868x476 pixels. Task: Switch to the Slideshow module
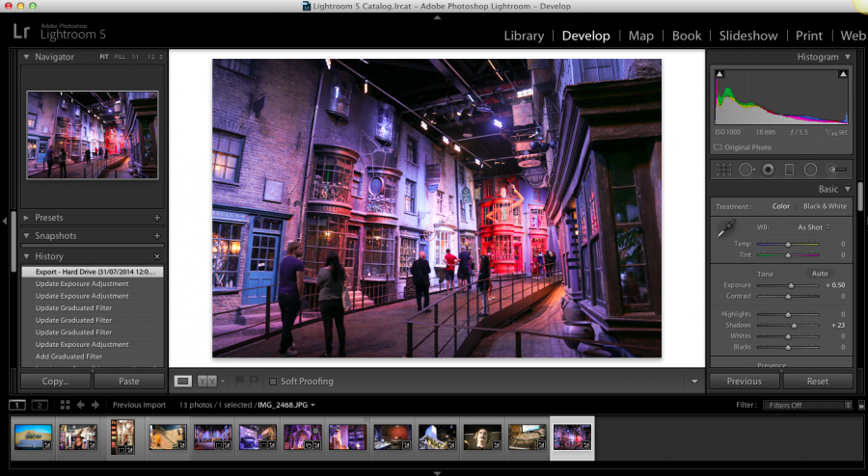click(x=747, y=36)
